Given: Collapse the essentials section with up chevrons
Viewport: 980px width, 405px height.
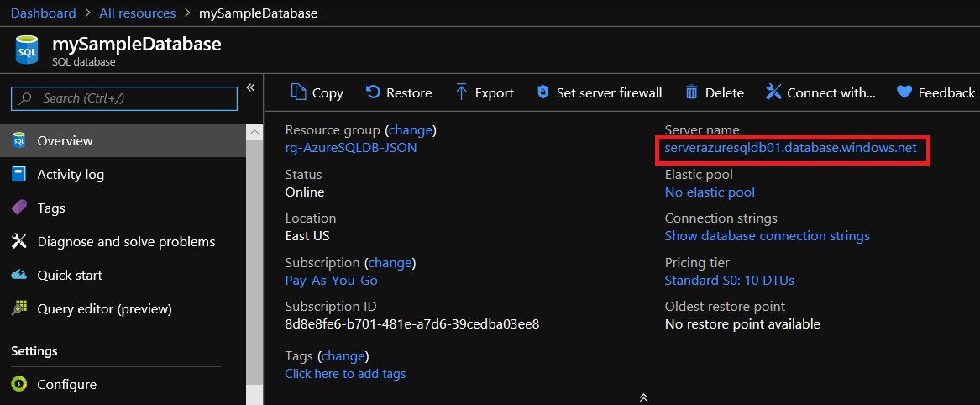Looking at the screenshot, I should click(643, 398).
